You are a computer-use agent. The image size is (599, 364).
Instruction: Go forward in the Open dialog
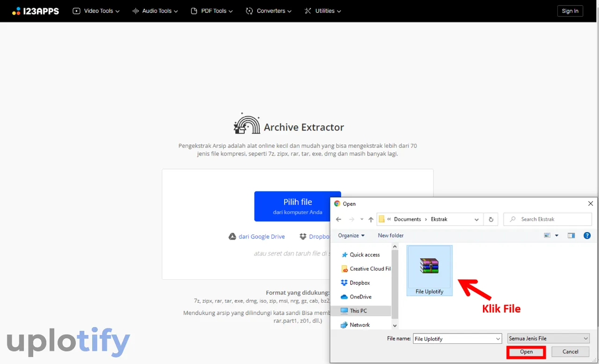coord(351,219)
